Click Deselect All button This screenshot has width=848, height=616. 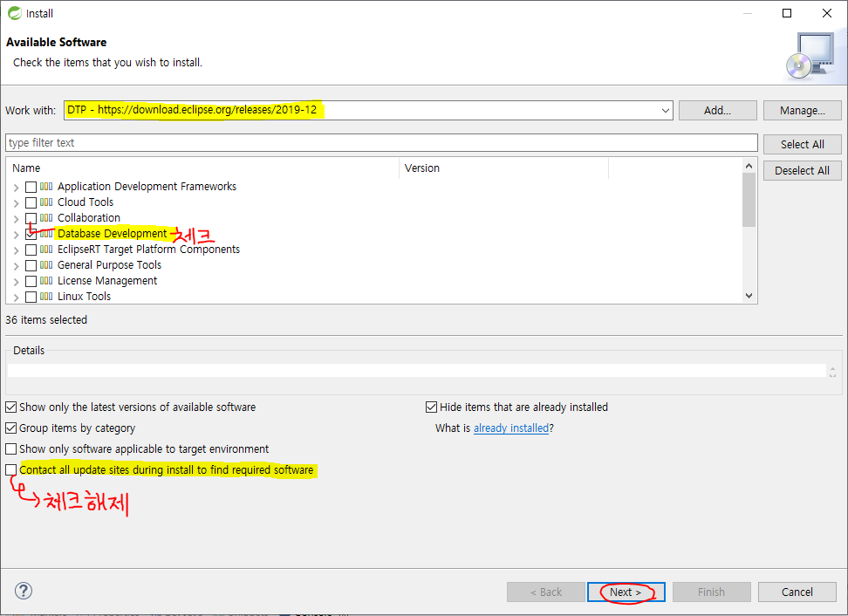point(802,170)
